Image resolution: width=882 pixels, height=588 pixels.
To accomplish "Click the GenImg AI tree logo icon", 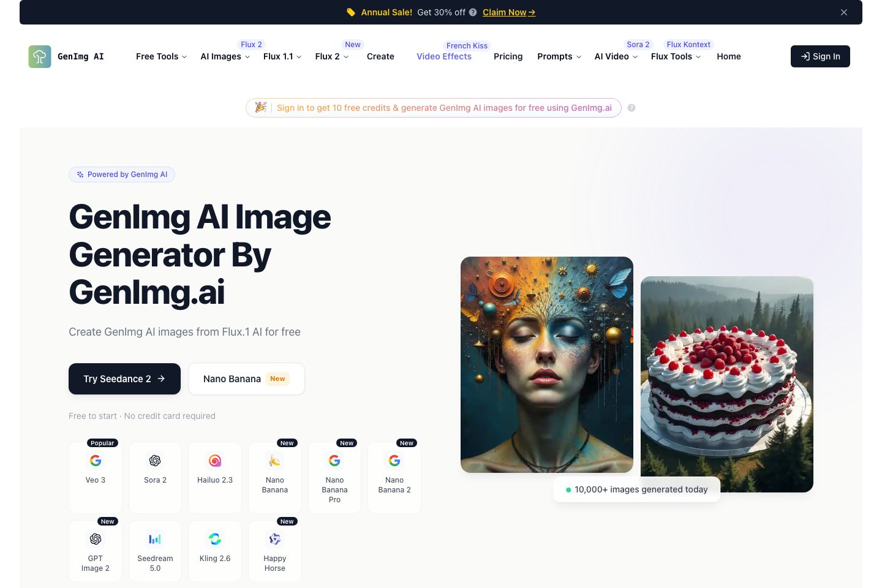I will tap(40, 56).
